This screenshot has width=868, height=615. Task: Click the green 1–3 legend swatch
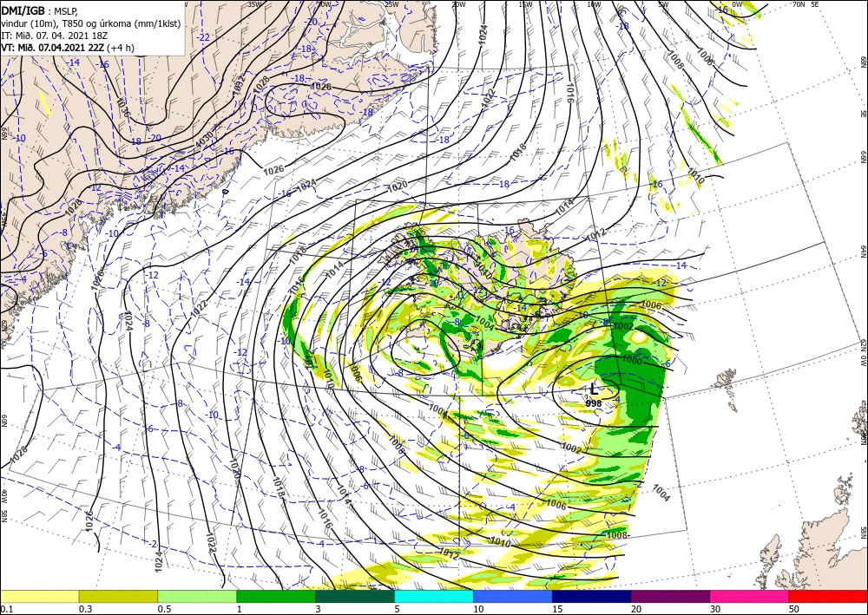(x=276, y=596)
